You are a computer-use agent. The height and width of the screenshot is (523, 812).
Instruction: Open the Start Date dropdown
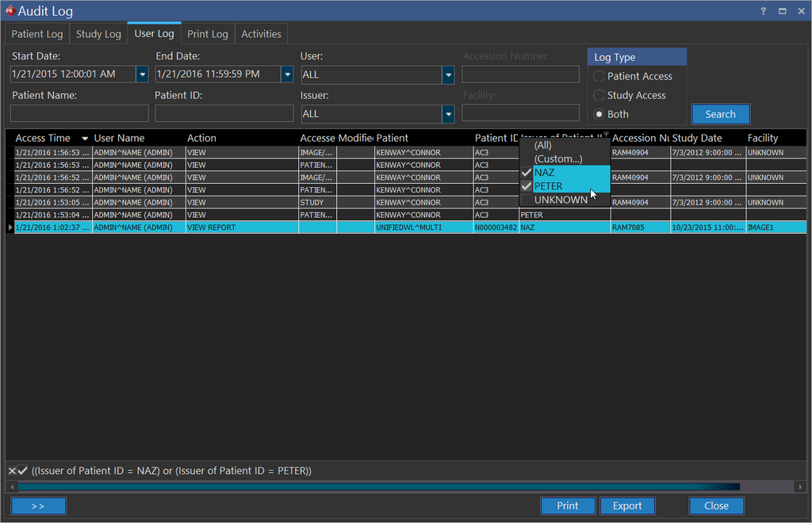(142, 74)
